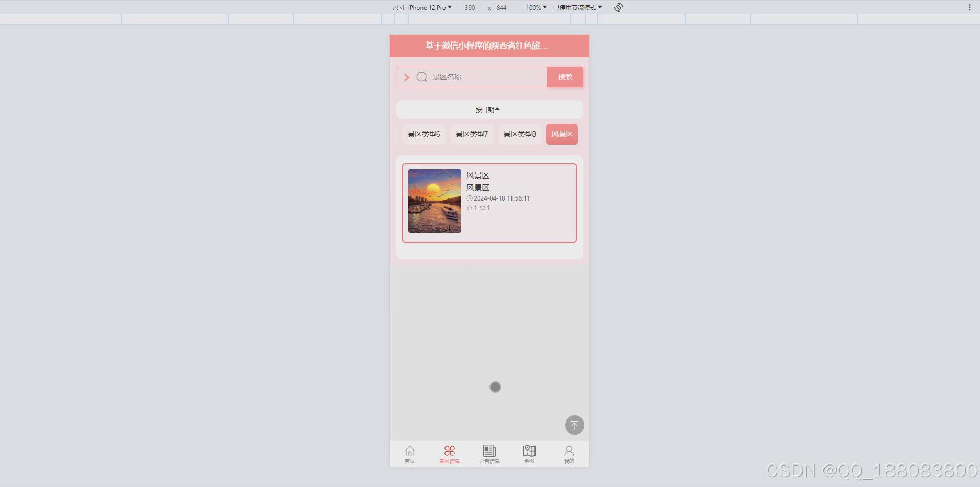The width and height of the screenshot is (980, 487).
Task: Click the back-to-top round button
Action: (574, 425)
